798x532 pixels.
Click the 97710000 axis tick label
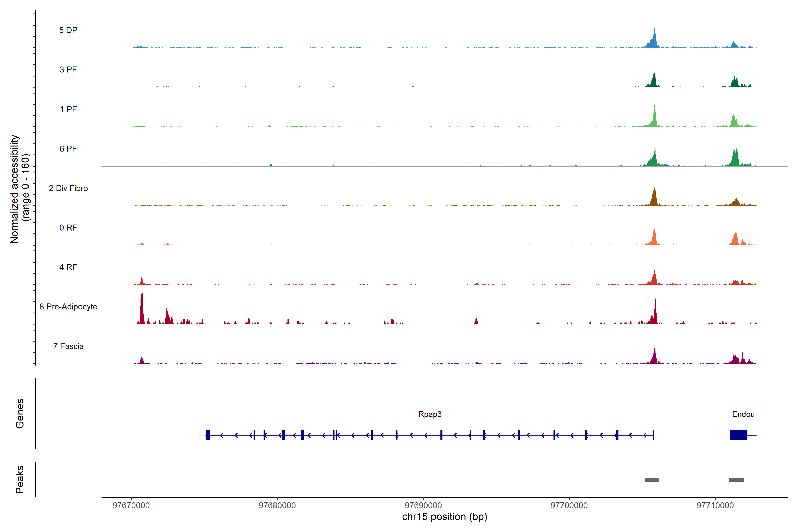715,505
